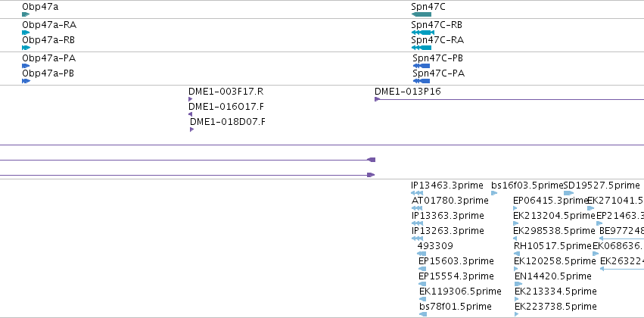
Task: Select the EN14420.5prime EST glyph
Action: (x=518, y=284)
